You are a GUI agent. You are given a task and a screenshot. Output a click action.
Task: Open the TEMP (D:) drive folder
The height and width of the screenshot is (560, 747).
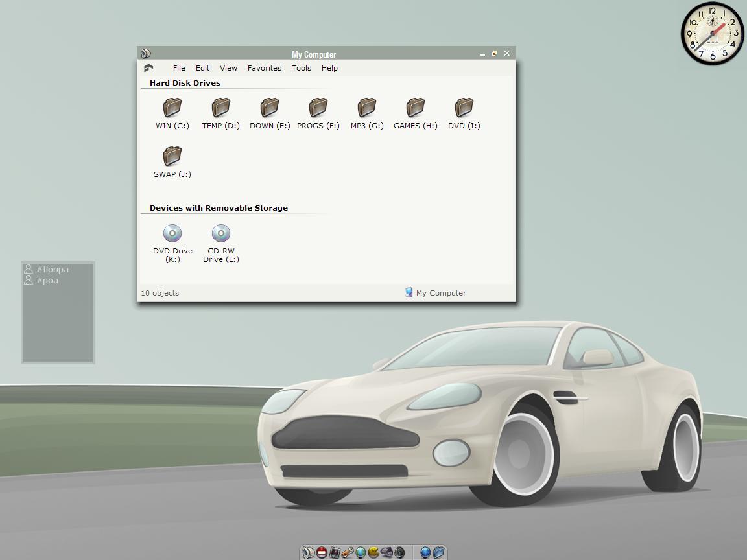(x=221, y=108)
